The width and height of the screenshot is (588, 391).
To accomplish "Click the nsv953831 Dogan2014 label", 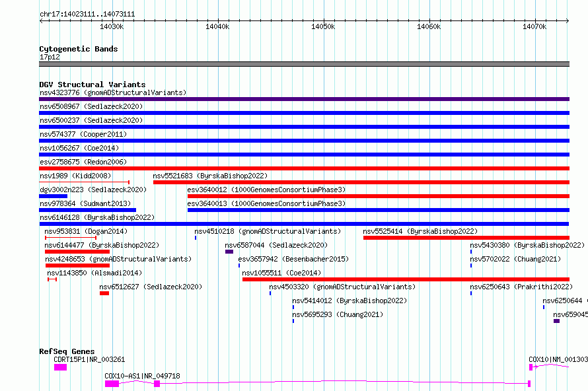I will coord(86,231).
